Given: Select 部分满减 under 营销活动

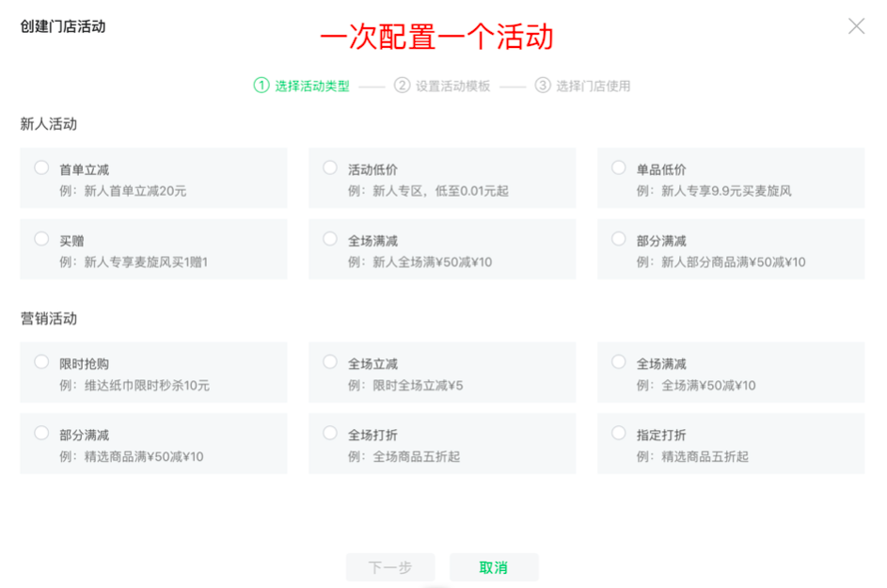Looking at the screenshot, I should pos(41,434).
